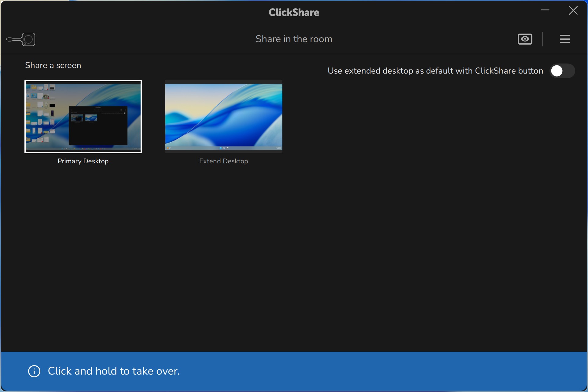Open the hamburger menu
Image resolution: width=588 pixels, height=392 pixels.
coord(564,39)
